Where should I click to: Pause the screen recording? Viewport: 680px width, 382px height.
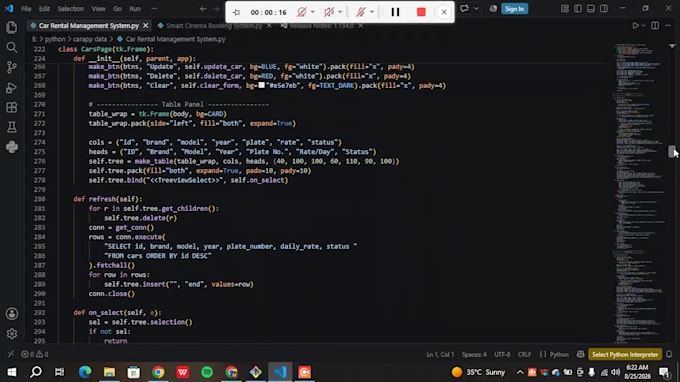pos(395,12)
